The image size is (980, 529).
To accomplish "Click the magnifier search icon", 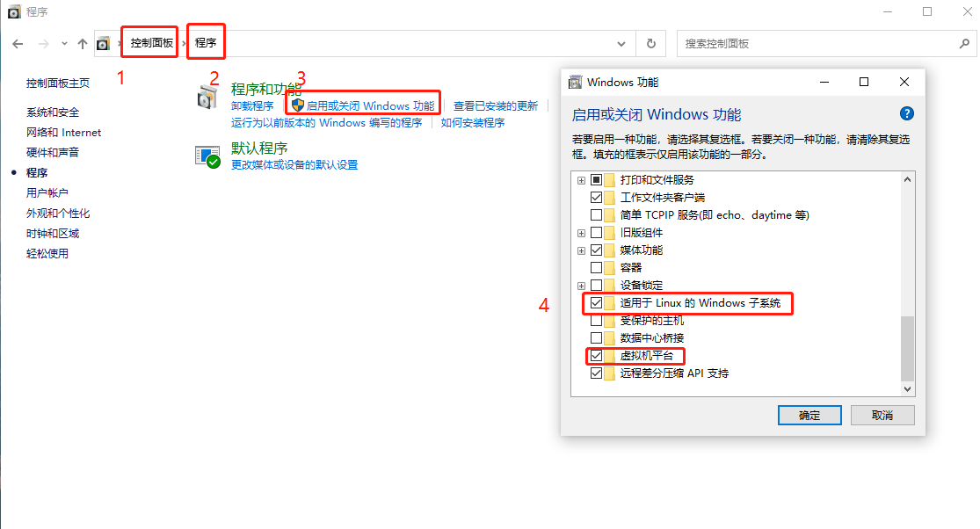I will click(x=964, y=44).
